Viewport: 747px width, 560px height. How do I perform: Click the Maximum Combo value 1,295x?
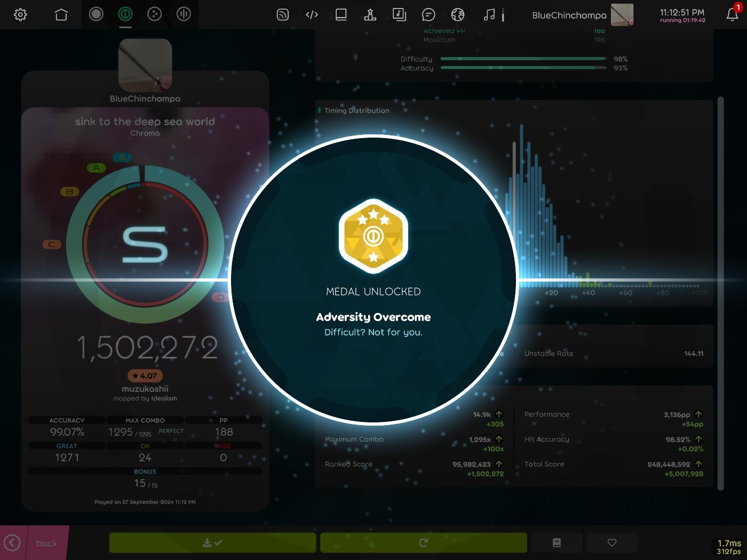pos(480,439)
